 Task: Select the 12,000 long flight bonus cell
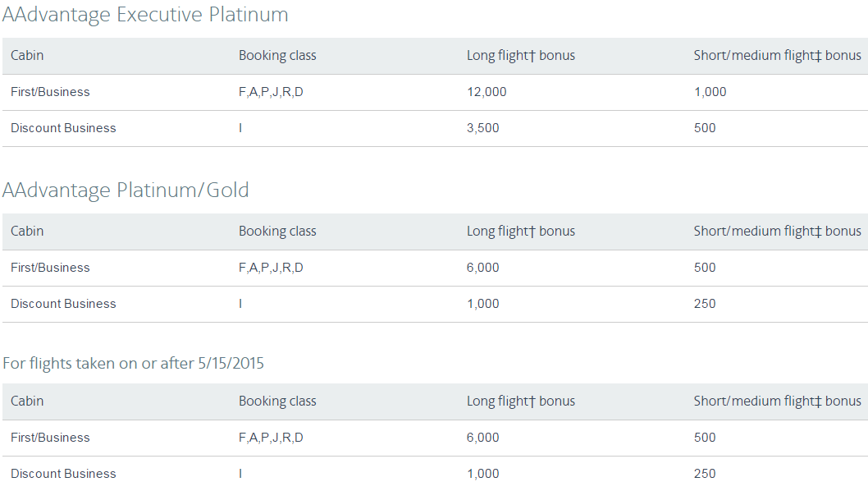pyautogui.click(x=487, y=92)
